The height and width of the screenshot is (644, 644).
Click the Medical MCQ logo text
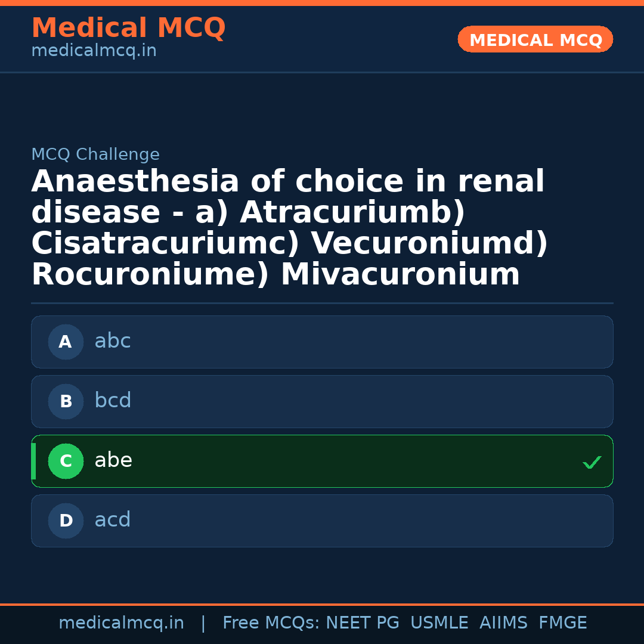[x=128, y=27]
